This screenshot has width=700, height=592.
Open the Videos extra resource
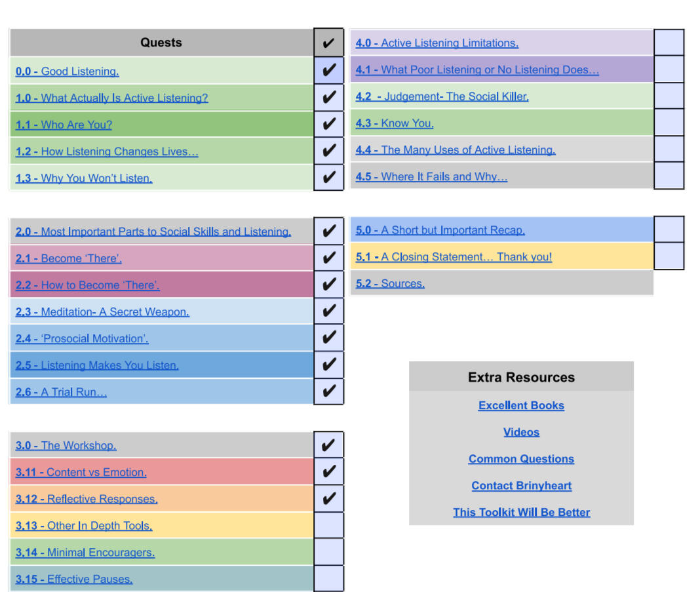coord(521,432)
